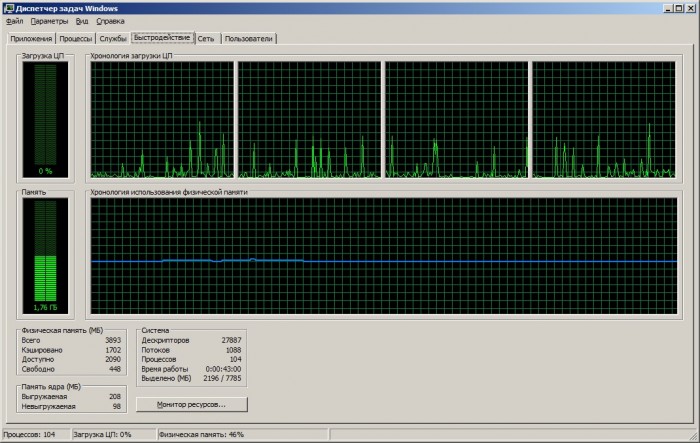
Task: Click the Дескрипторов value 27887
Action: (231, 340)
